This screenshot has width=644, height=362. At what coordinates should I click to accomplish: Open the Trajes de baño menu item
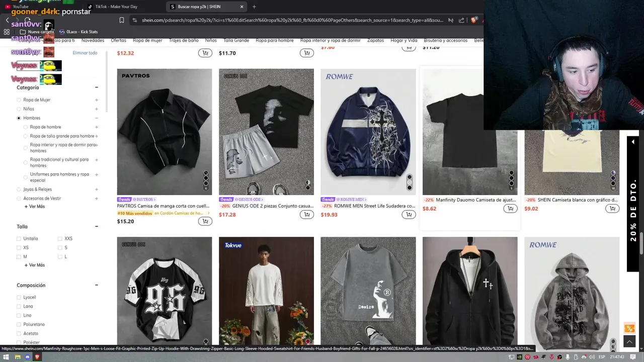184,40
